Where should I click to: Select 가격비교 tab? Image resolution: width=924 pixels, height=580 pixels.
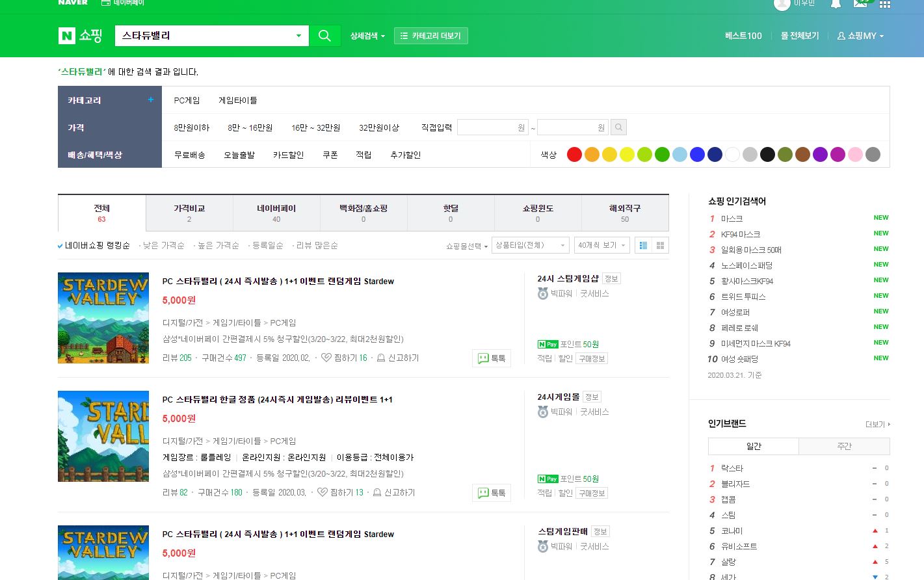click(189, 213)
